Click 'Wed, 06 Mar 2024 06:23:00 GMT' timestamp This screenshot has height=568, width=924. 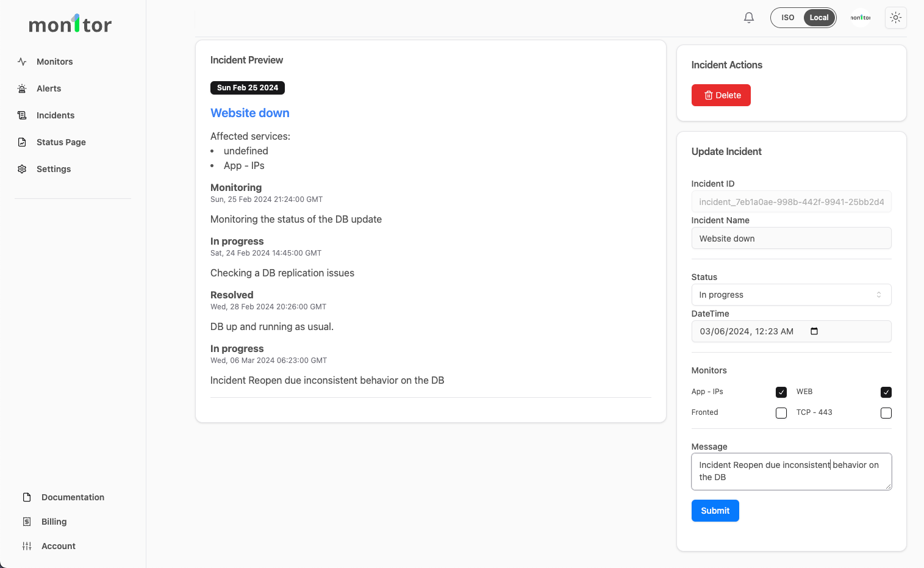pyautogui.click(x=269, y=361)
